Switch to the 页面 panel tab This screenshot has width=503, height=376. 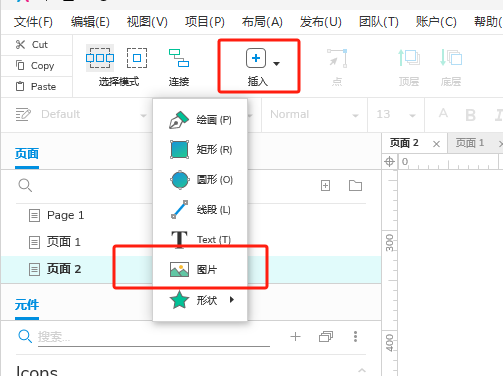[x=27, y=154]
